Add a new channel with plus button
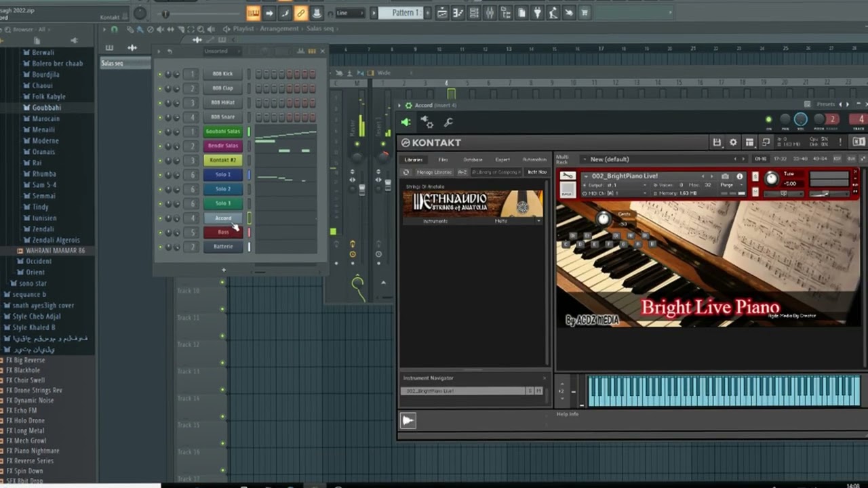 [224, 270]
